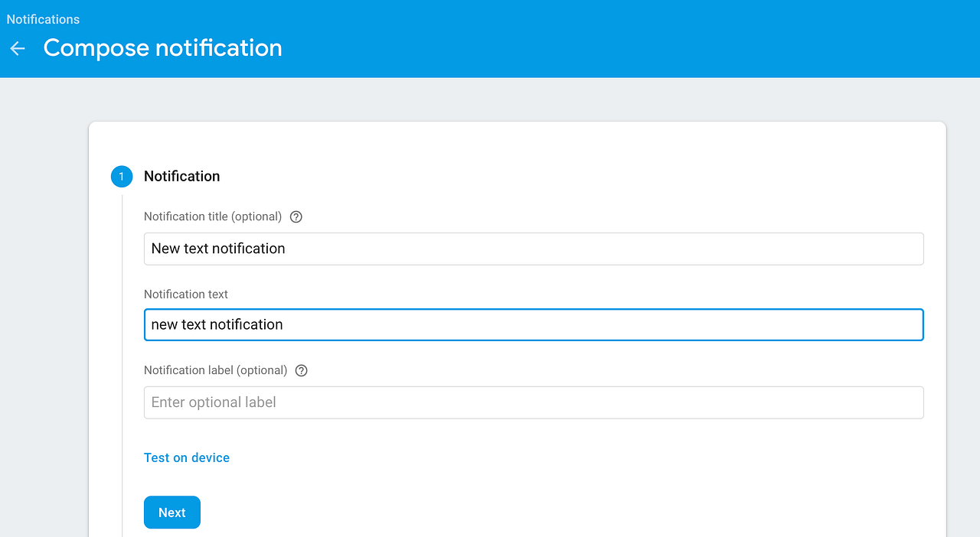Place cursor in the New text notification title
980x537 pixels.
[533, 248]
